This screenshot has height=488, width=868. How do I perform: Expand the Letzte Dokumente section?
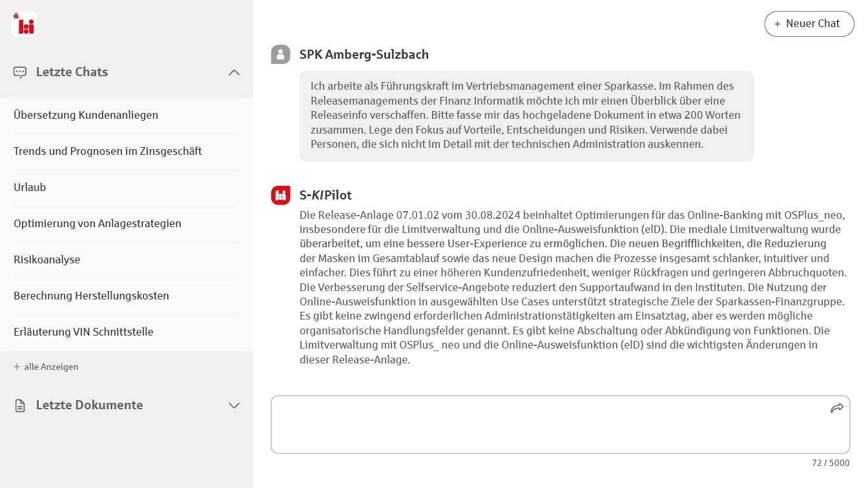click(234, 405)
